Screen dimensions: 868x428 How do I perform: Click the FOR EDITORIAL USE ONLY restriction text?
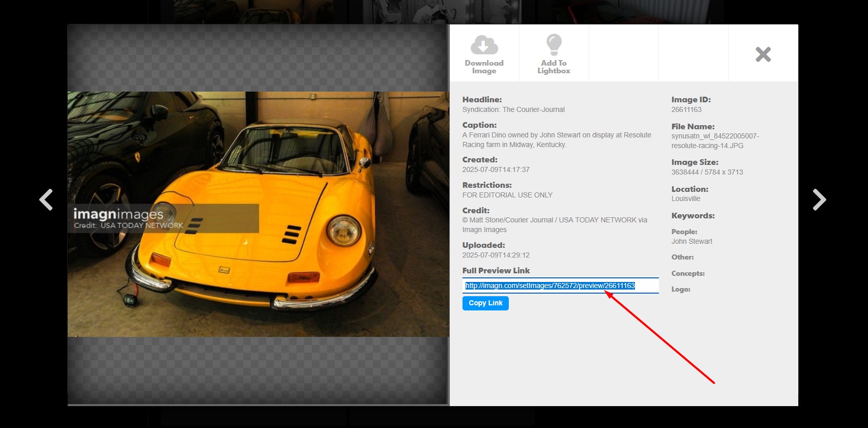pos(507,195)
